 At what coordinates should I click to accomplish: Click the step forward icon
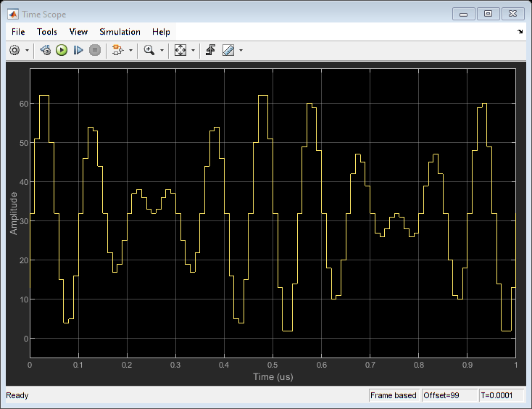point(78,50)
